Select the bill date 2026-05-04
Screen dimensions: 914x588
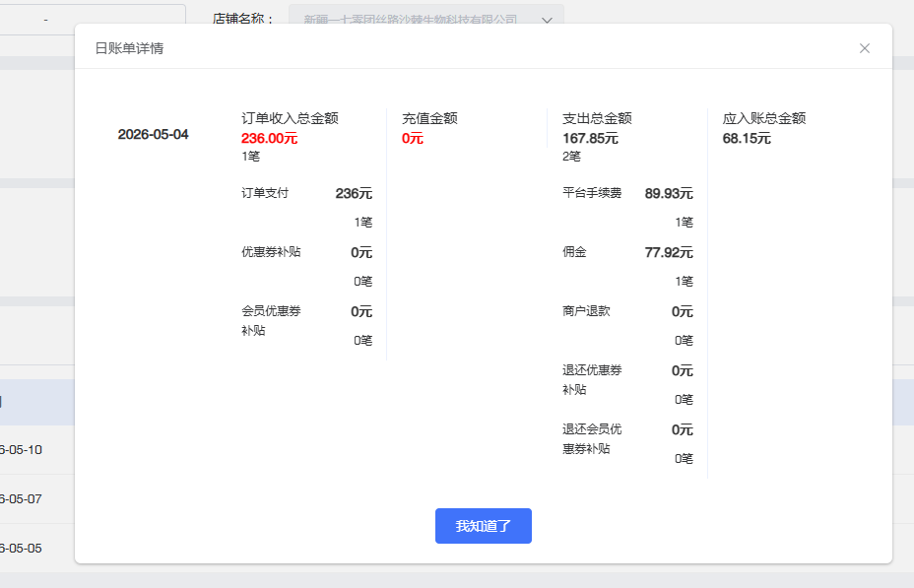tap(154, 135)
